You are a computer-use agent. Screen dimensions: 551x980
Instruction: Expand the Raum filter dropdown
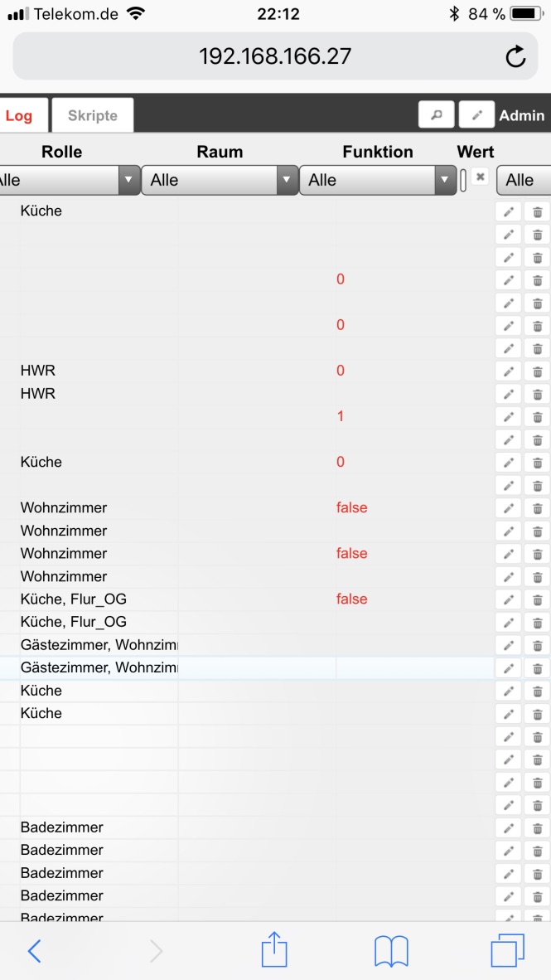pos(220,180)
